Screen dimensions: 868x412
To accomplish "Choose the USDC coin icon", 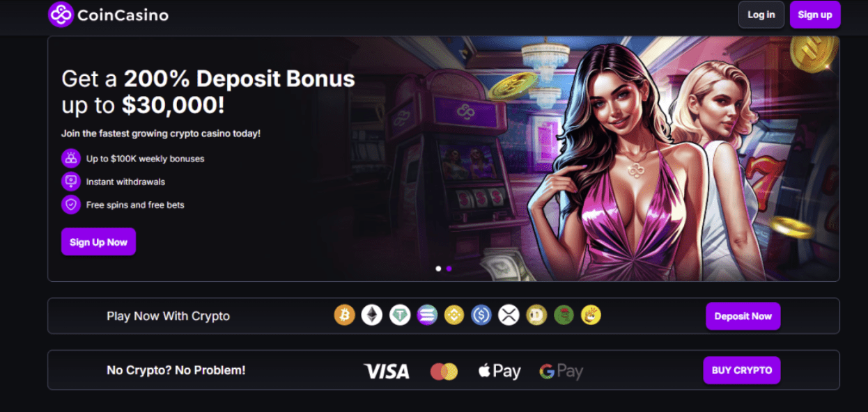I will point(481,315).
